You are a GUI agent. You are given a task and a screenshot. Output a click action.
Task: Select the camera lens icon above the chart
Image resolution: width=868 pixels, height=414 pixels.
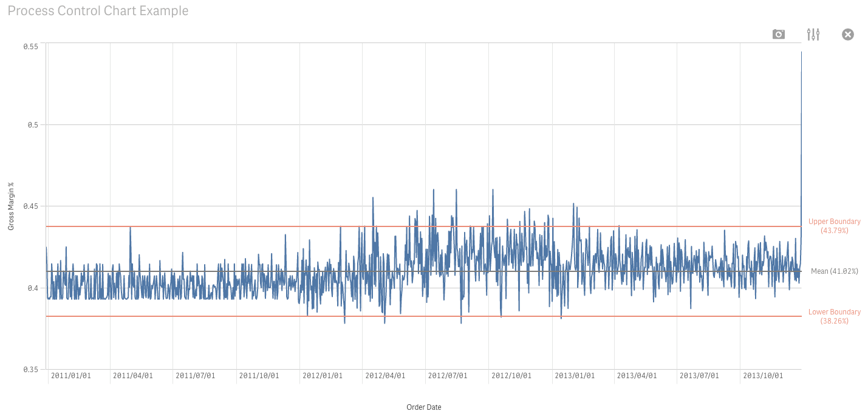point(778,34)
